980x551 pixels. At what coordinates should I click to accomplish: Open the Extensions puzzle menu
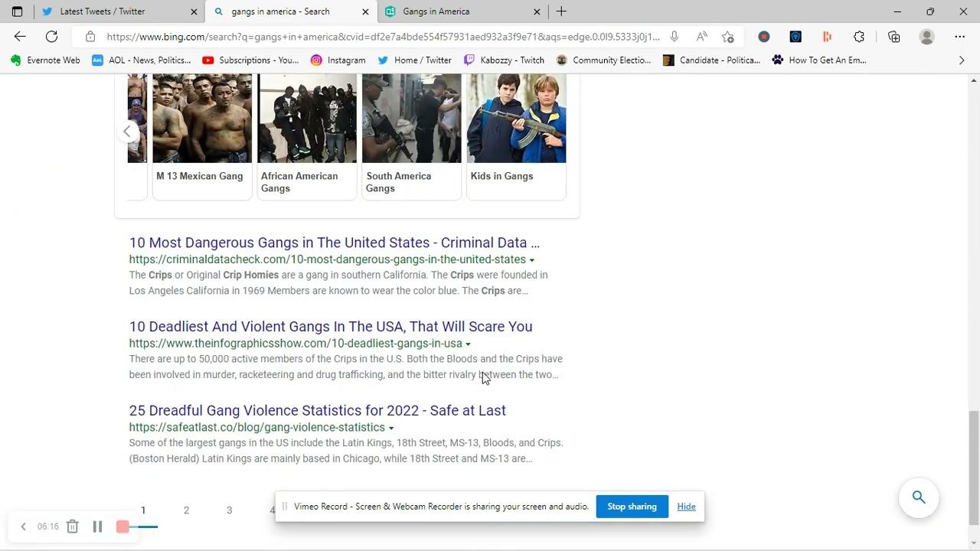[859, 37]
